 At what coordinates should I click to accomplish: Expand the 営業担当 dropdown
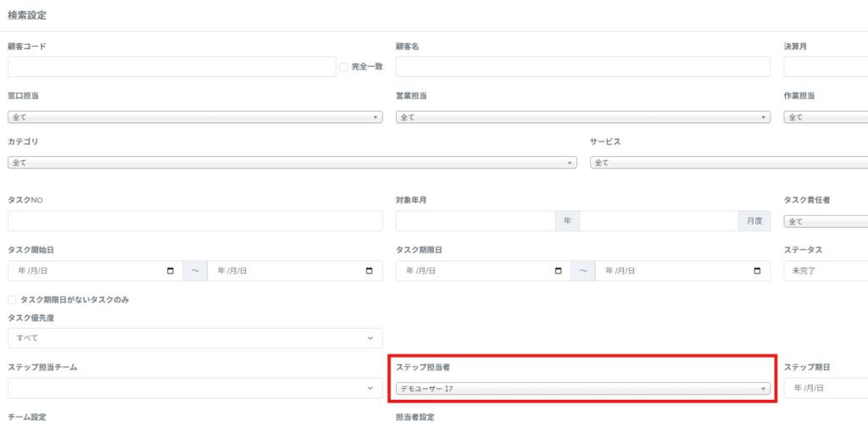pyautogui.click(x=582, y=117)
